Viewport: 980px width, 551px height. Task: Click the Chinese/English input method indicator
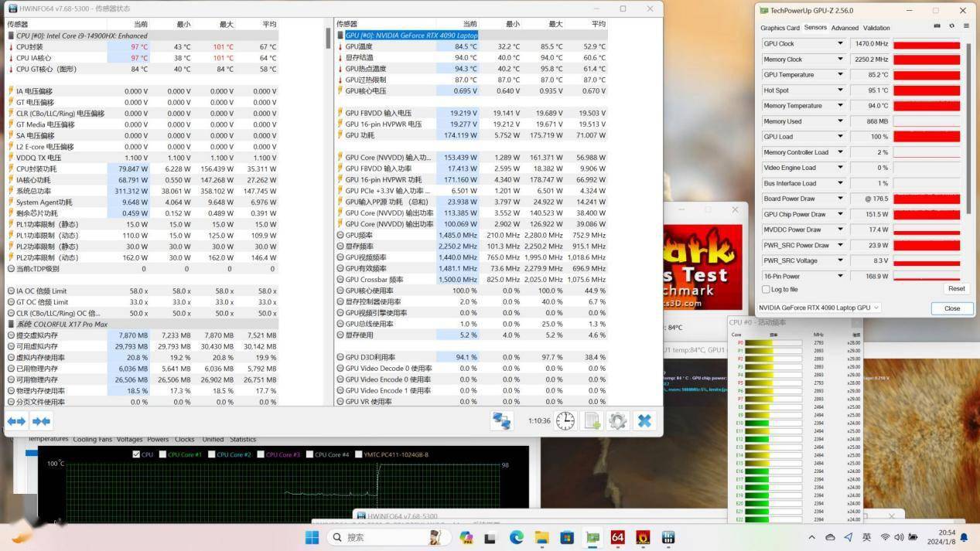867,537
